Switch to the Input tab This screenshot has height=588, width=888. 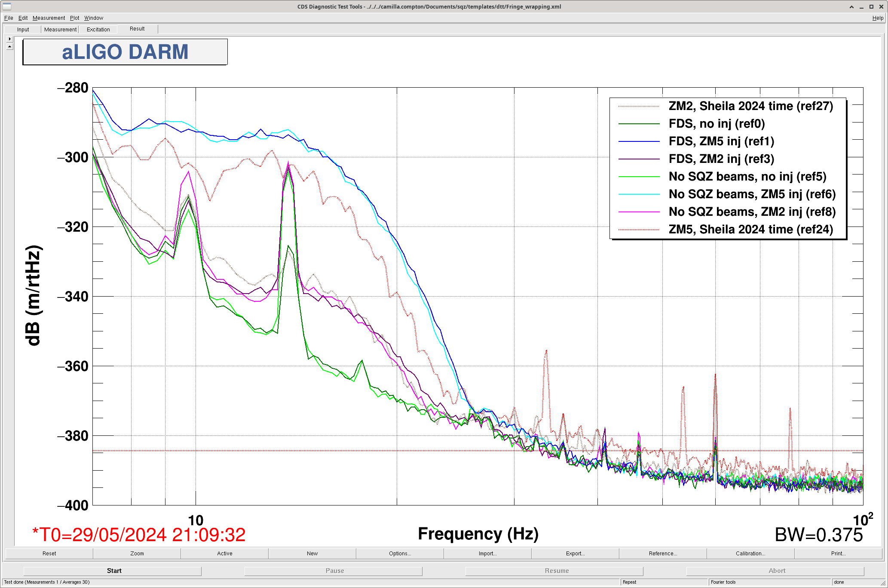(23, 30)
